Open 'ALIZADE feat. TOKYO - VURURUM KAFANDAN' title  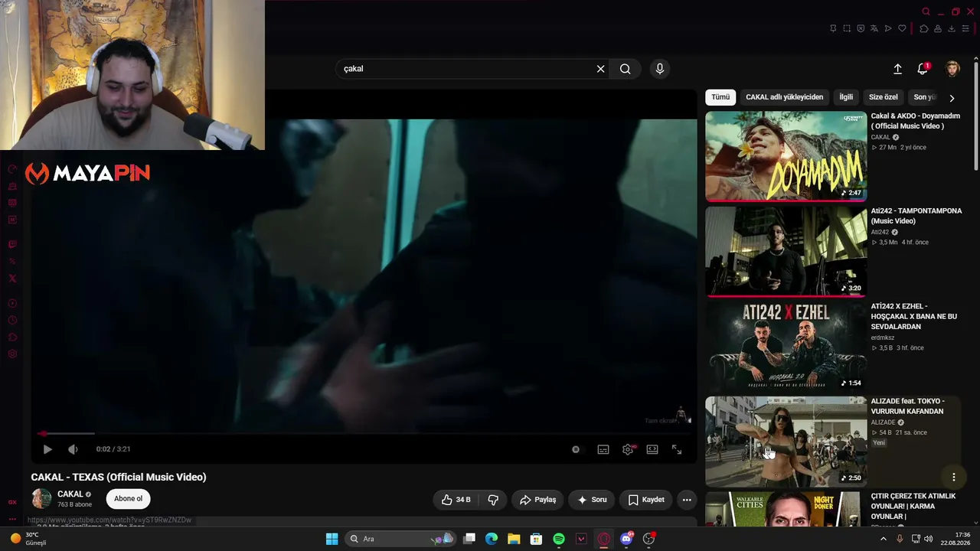907,406
